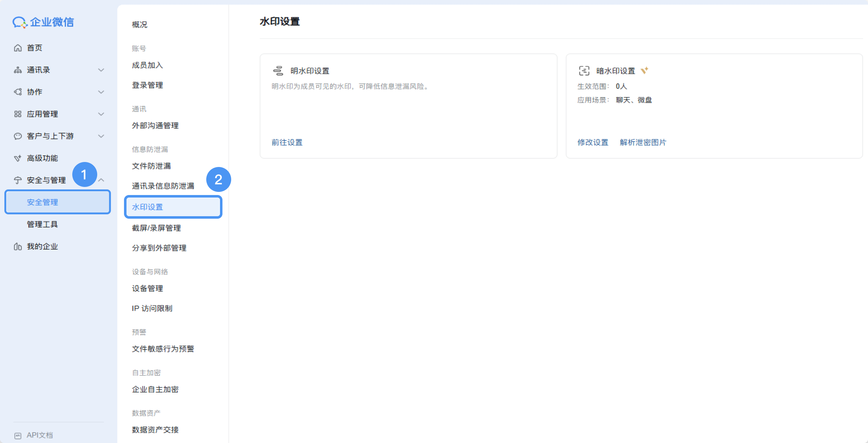The height and width of the screenshot is (443, 868).
Task: Click the 修改设置 link
Action: (593, 142)
